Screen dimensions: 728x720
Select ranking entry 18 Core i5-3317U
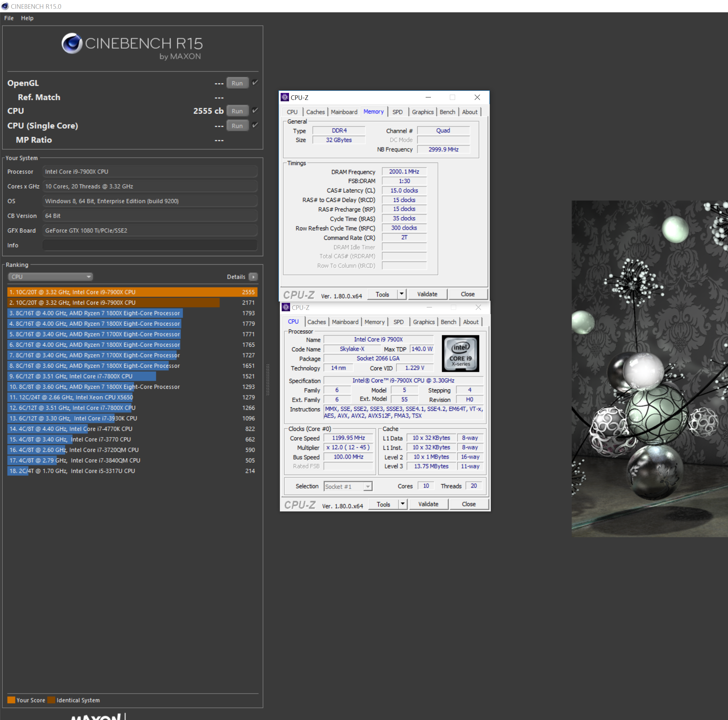[132, 471]
